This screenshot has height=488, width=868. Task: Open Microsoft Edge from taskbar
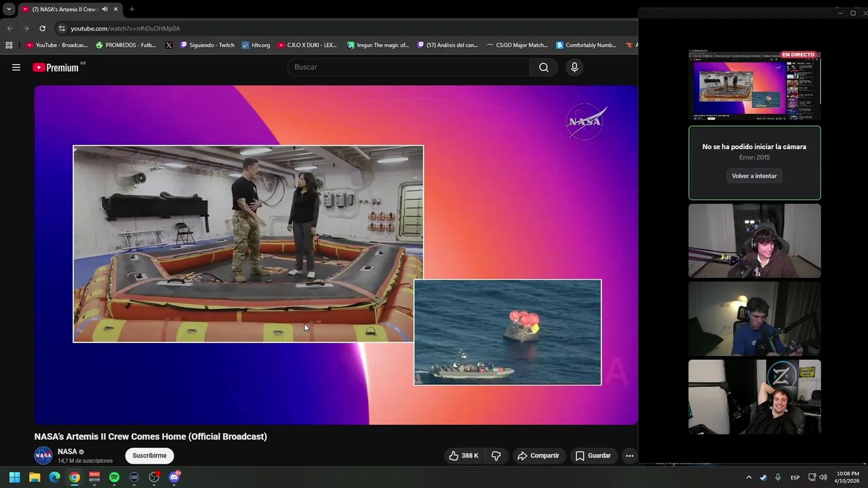click(x=54, y=477)
